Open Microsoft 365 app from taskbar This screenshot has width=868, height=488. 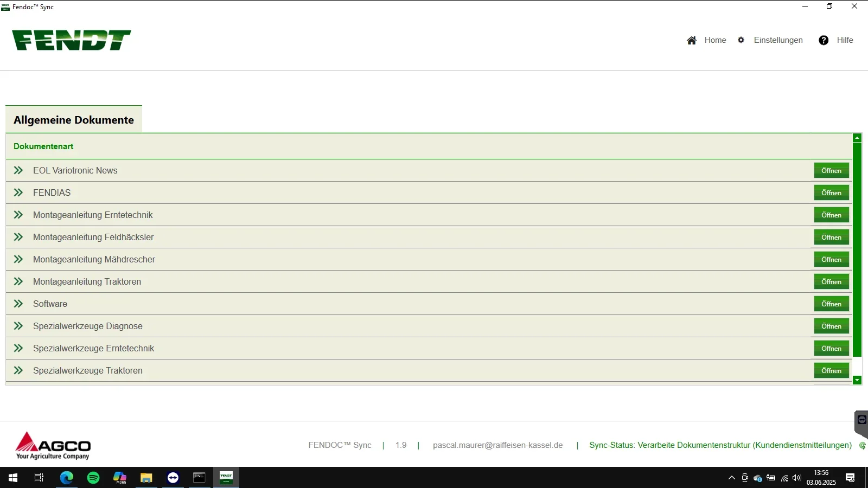pyautogui.click(x=120, y=478)
